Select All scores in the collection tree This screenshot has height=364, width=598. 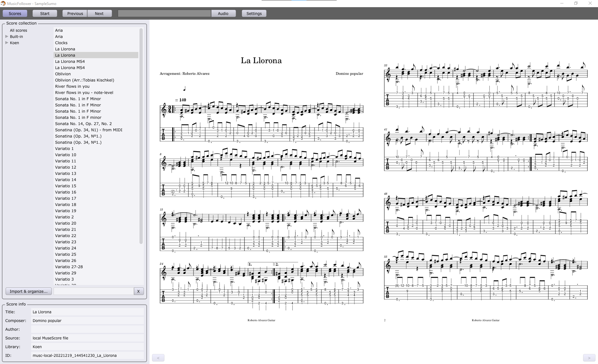click(18, 30)
